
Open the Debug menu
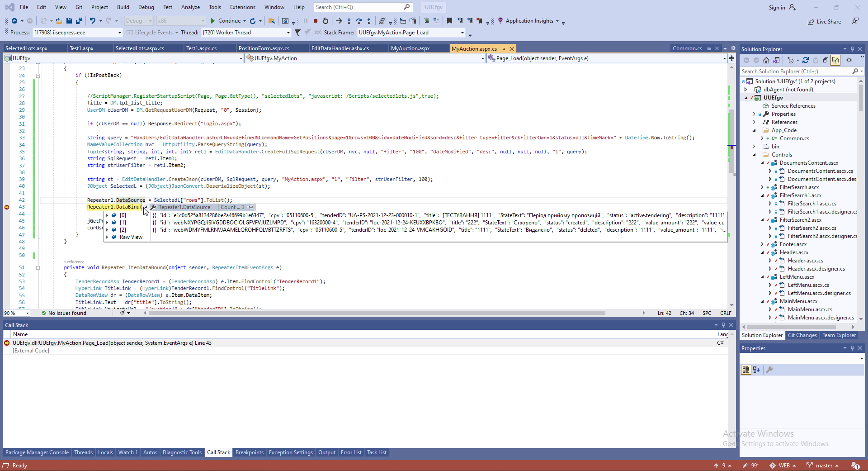coord(146,7)
